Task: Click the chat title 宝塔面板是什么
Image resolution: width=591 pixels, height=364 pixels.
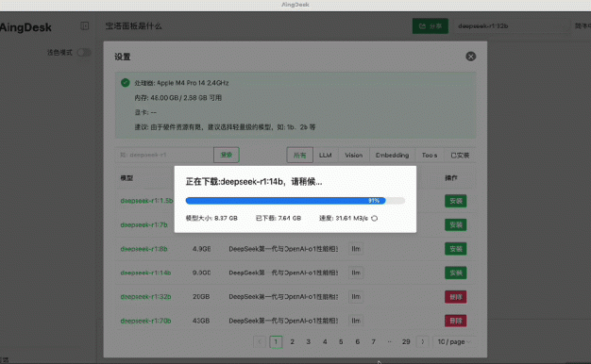Action: (133, 26)
